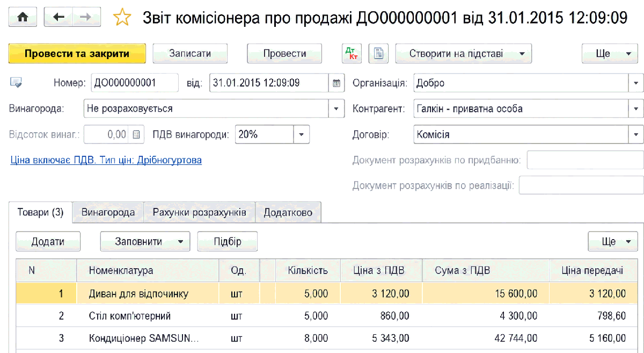
Task: Click transfer price cell 798,60
Action: [592, 316]
